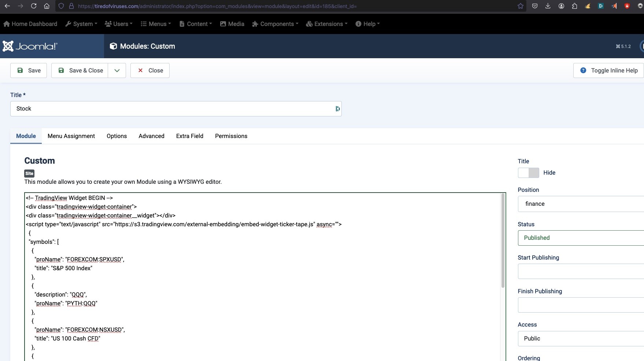The width and height of the screenshot is (644, 361).
Task: Click the browser URL address bar
Action: [291, 6]
